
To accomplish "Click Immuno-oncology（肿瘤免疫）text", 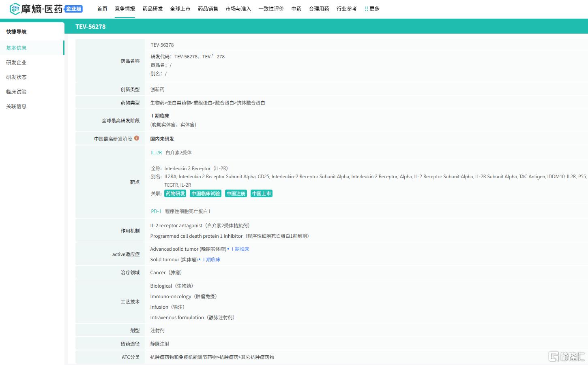I will click(x=184, y=297).
